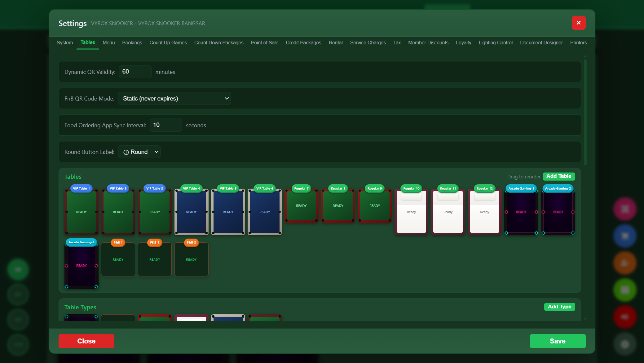
Task: Click orange round icon behind dialog
Action: [625, 263]
